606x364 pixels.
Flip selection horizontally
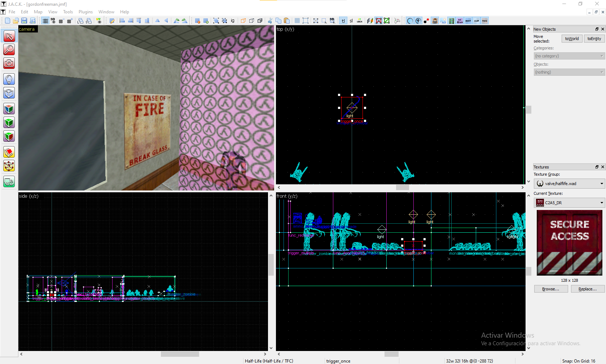pos(158,21)
